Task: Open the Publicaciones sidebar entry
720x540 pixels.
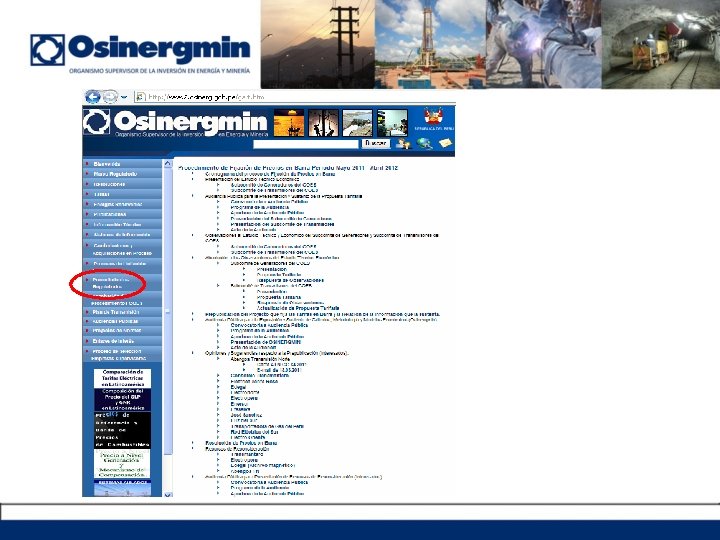Action: [123, 214]
